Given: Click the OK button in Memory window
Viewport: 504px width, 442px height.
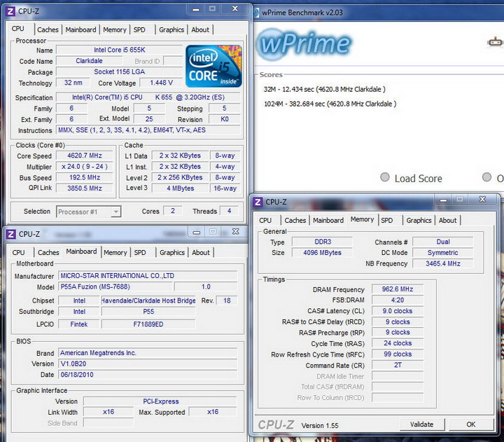Looking at the screenshot, I should [x=471, y=424].
